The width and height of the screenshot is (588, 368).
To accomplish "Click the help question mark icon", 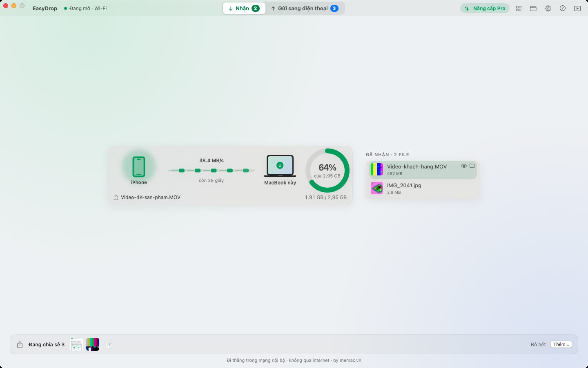I will click(x=563, y=8).
